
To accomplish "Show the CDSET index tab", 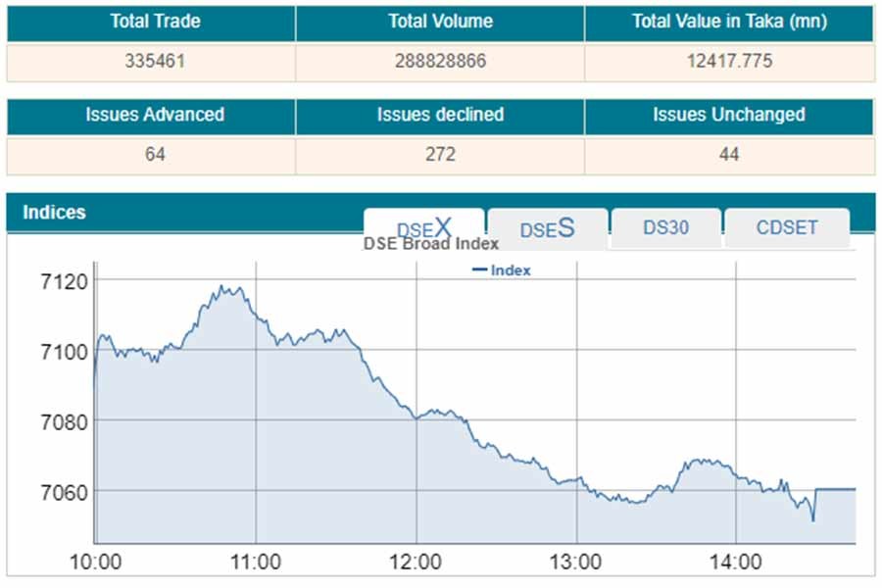I will pos(786,227).
